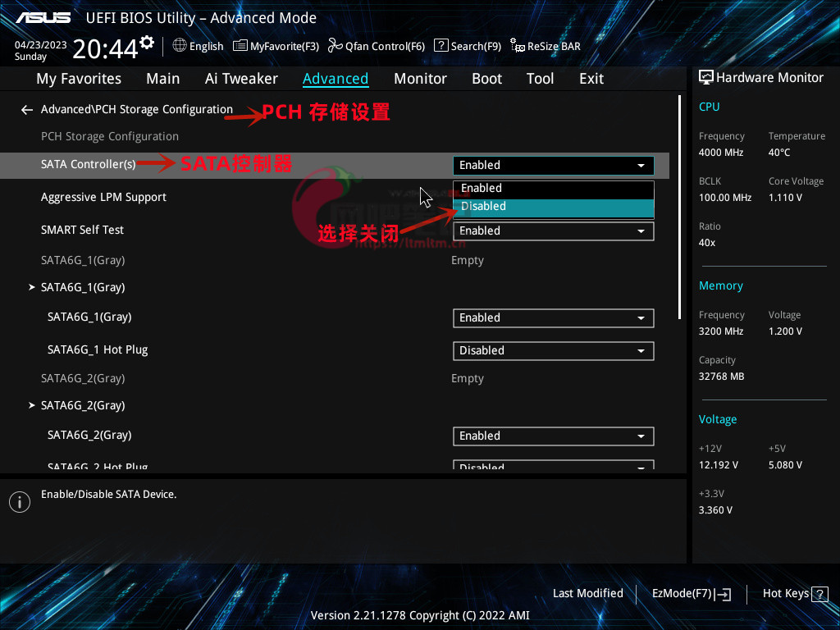Click the Core Voltage 1.110 V value
Viewport: 840px width, 630px height.
coord(785,198)
